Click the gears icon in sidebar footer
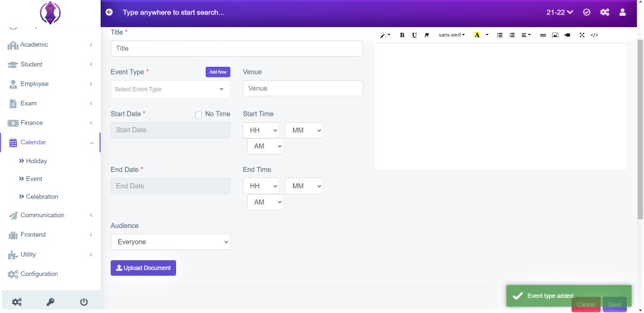The height and width of the screenshot is (313, 644). pyautogui.click(x=17, y=302)
